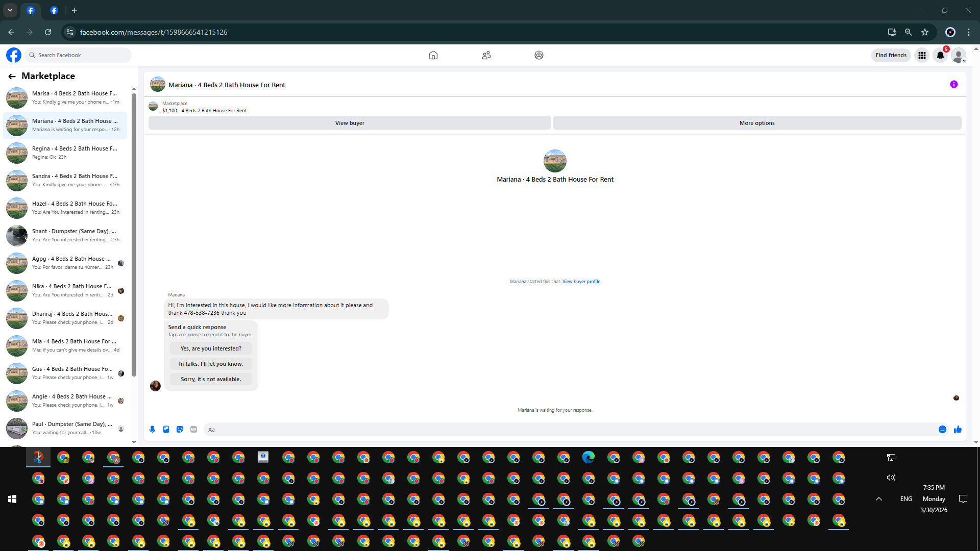Send a thumbs-up like

(x=958, y=430)
